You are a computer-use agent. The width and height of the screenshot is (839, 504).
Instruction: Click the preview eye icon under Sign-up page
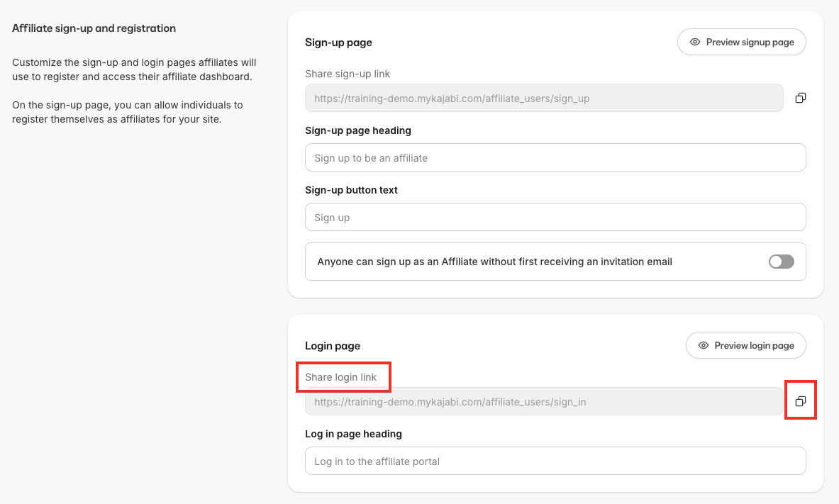694,42
